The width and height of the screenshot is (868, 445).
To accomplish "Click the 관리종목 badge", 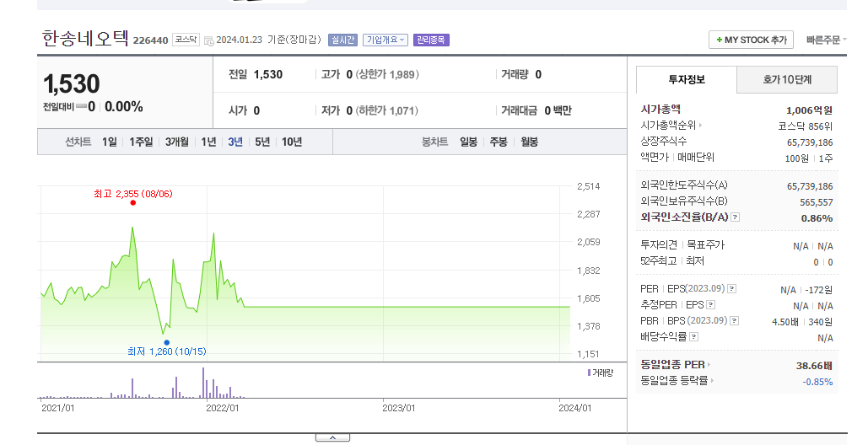I will pyautogui.click(x=431, y=40).
